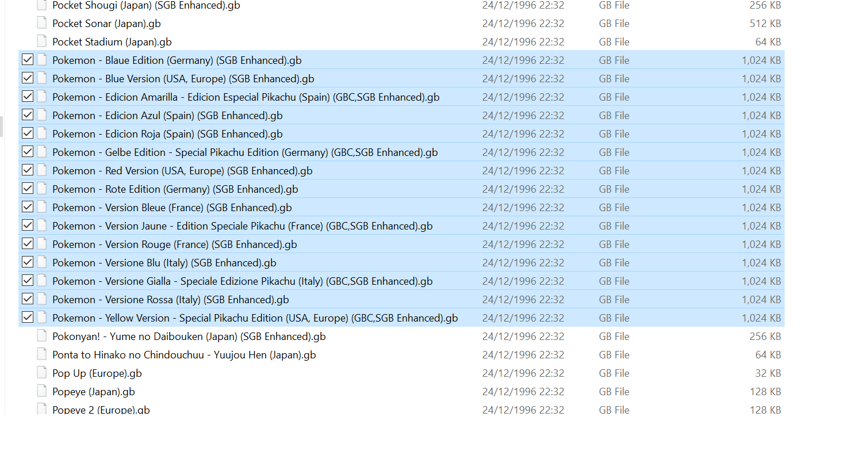
Task: Click file name Pokemon - Red Version (USA, Europe)
Action: click(x=182, y=171)
